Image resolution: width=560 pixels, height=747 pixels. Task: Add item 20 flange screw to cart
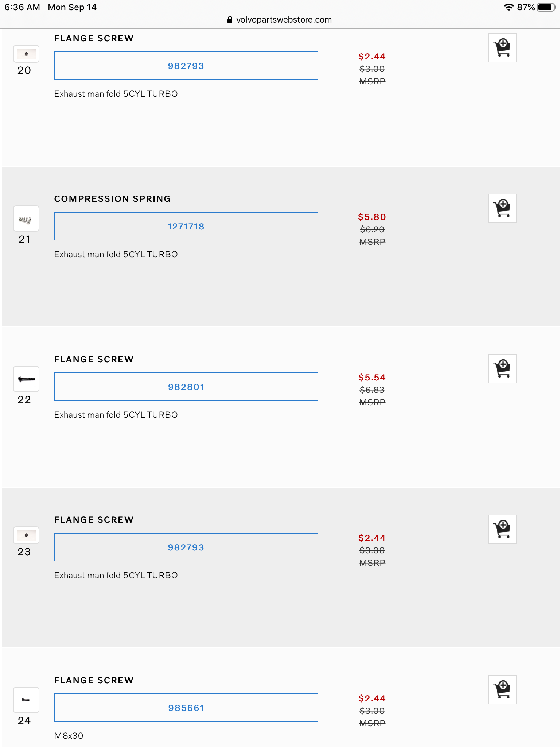[502, 48]
